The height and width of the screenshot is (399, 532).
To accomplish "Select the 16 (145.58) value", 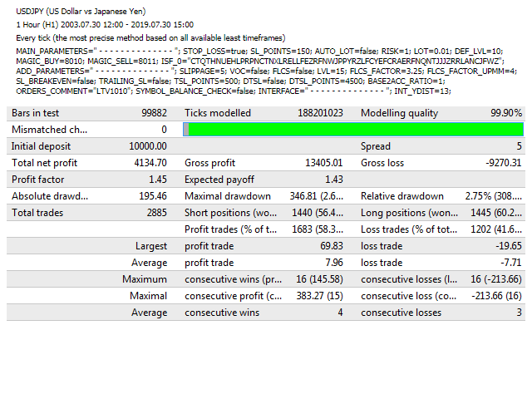I will (x=319, y=279).
